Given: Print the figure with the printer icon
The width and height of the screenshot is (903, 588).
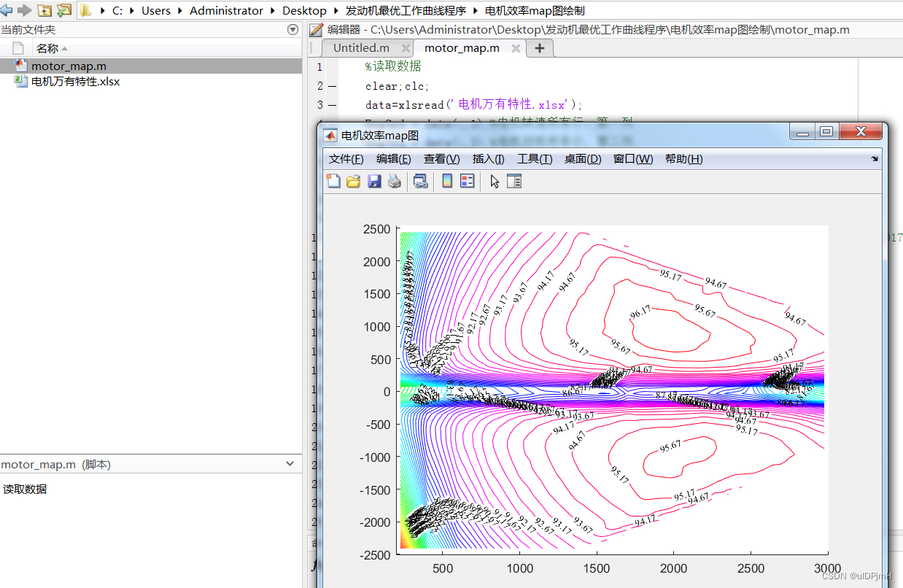Looking at the screenshot, I should (395, 181).
